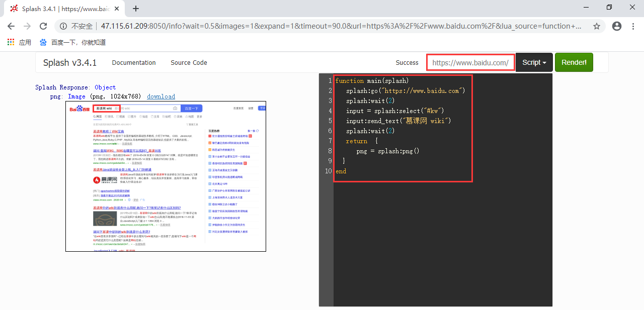
Task: Click the green Render! button
Action: 574,63
